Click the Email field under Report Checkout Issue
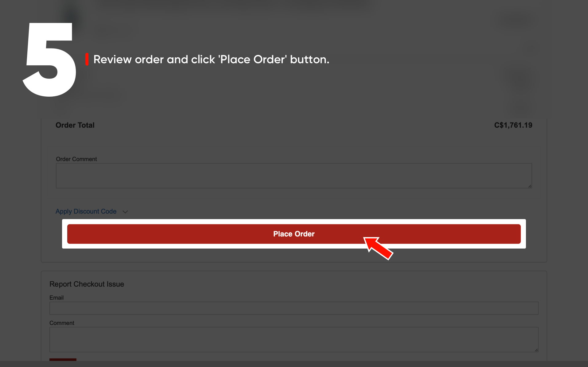 click(293, 308)
